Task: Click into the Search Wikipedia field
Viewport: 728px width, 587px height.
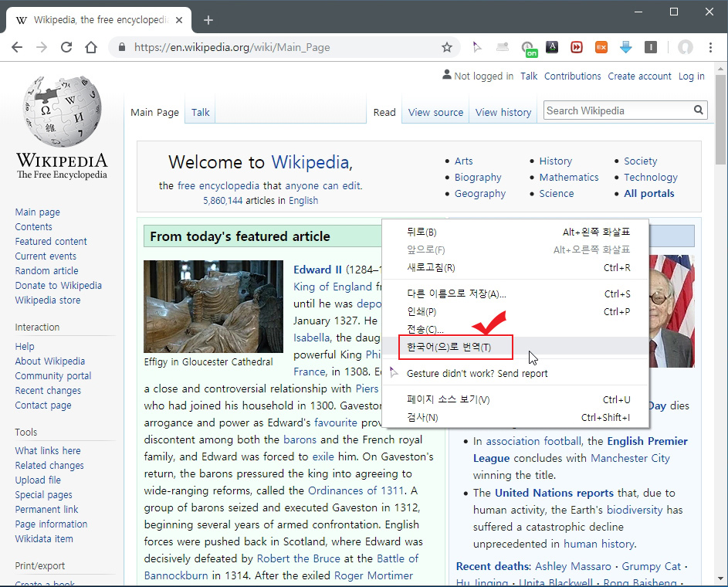Action: click(618, 110)
